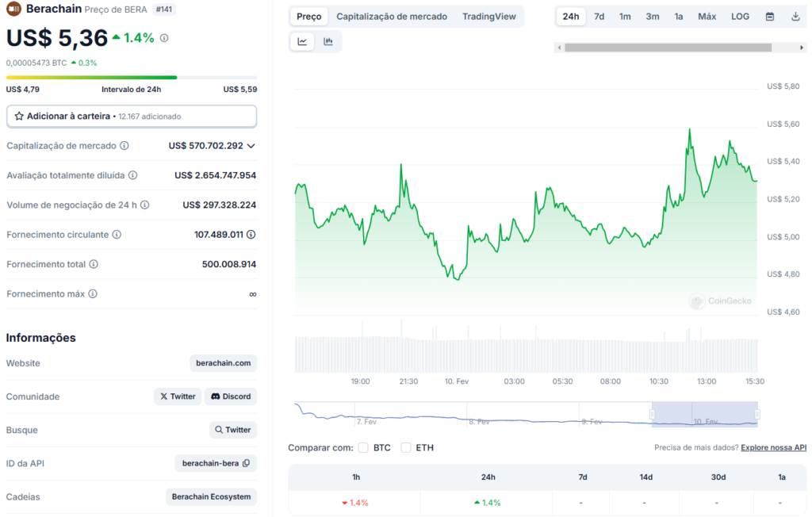Open Berachain Ecosystem chain tag
This screenshot has height=517, width=812.
[211, 497]
